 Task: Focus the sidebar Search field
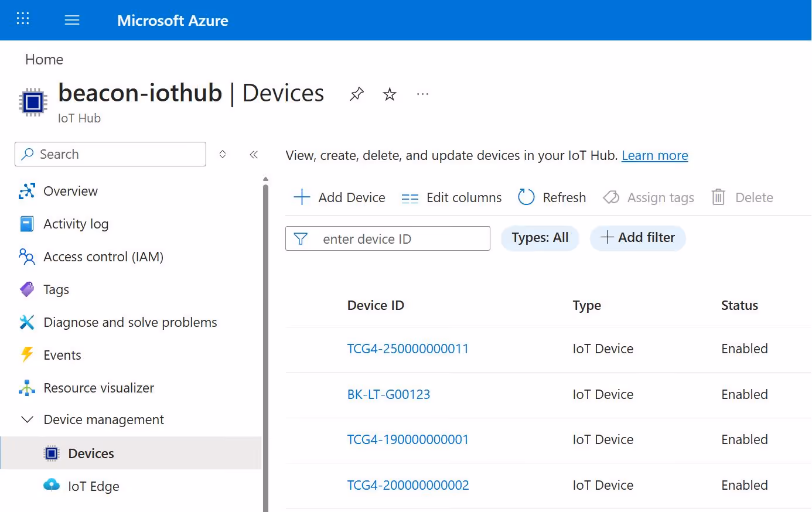(110, 154)
